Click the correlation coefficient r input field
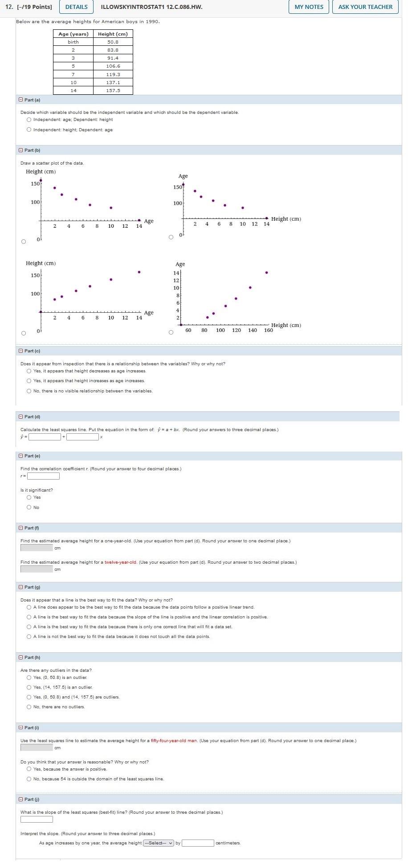The width and height of the screenshot is (408, 868). pos(43,476)
